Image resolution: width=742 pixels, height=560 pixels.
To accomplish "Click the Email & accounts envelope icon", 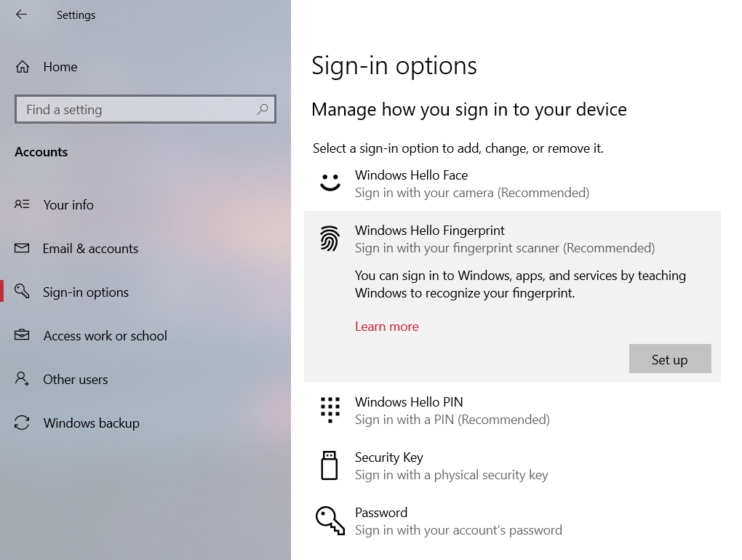I will tap(22, 248).
